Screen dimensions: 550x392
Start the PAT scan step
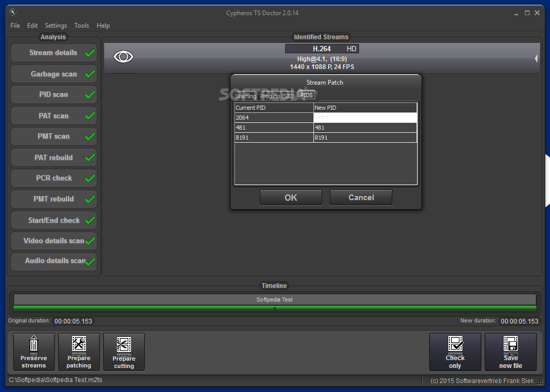coord(54,116)
